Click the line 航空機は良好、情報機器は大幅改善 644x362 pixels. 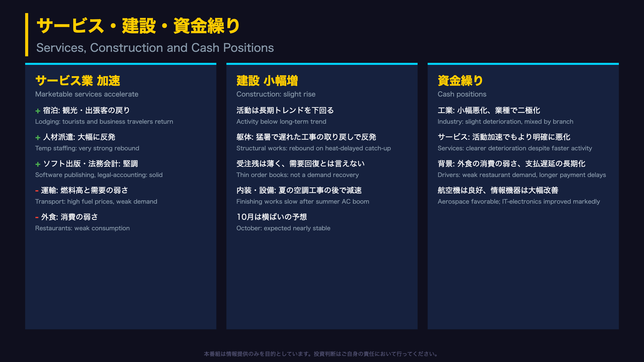[x=498, y=190]
